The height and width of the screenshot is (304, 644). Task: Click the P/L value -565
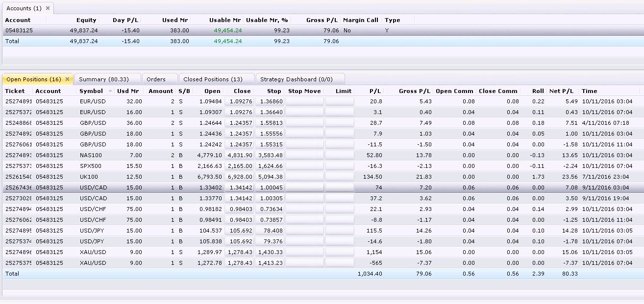[x=375, y=263]
